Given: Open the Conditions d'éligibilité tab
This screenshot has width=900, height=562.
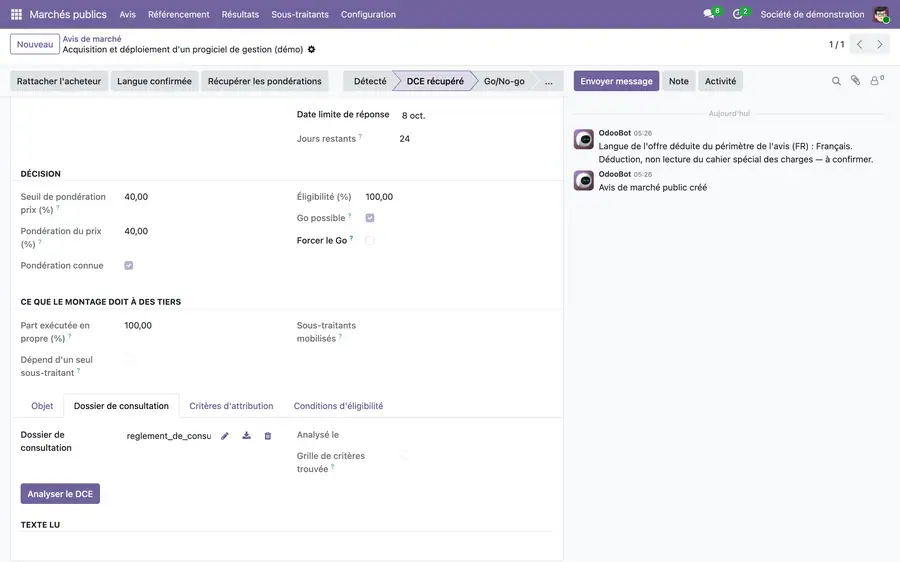Looking at the screenshot, I should (338, 406).
